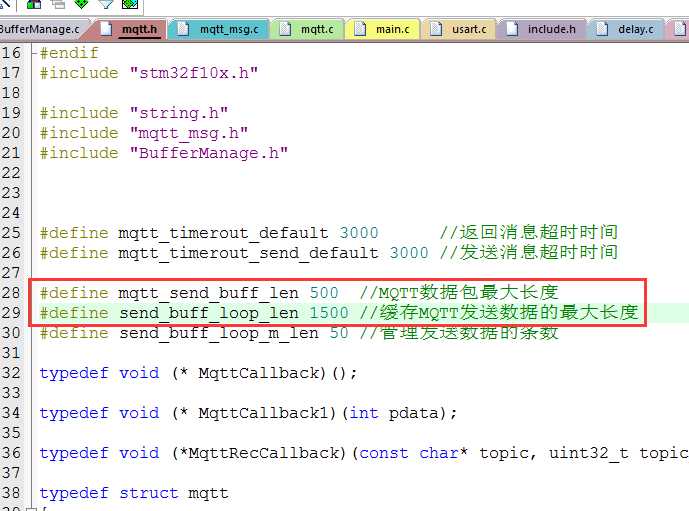Click the send_buff_loop_len macro name

tap(209, 313)
